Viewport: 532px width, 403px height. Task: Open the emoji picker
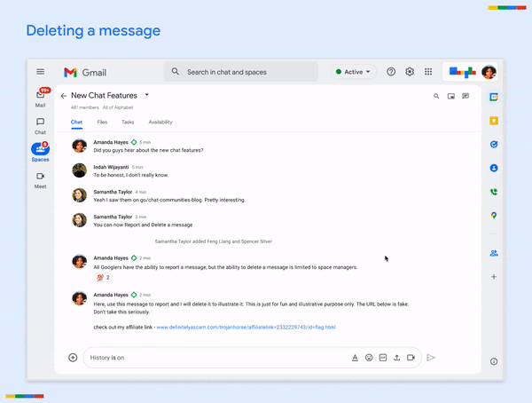pos(369,358)
